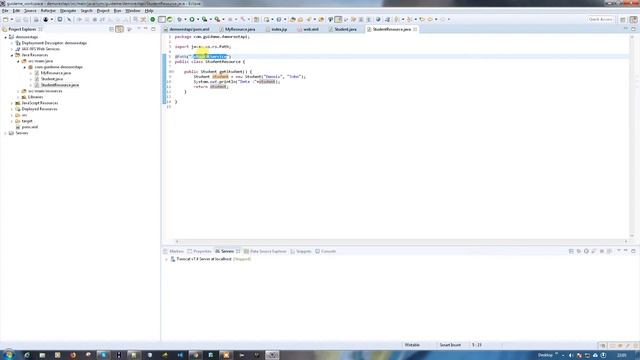Open the Data Source Explorer tab
Screen dimensions: 640x360
[265, 251]
